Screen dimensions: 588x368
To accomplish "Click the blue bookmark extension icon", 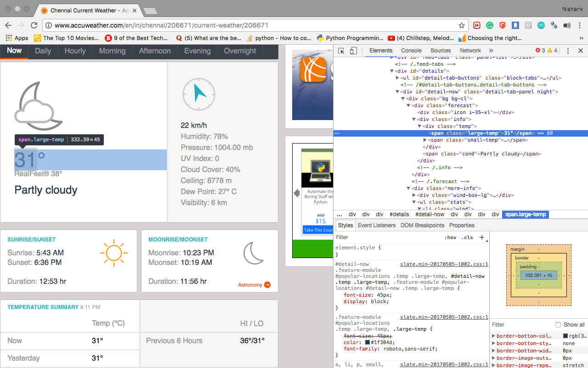I will (515, 25).
